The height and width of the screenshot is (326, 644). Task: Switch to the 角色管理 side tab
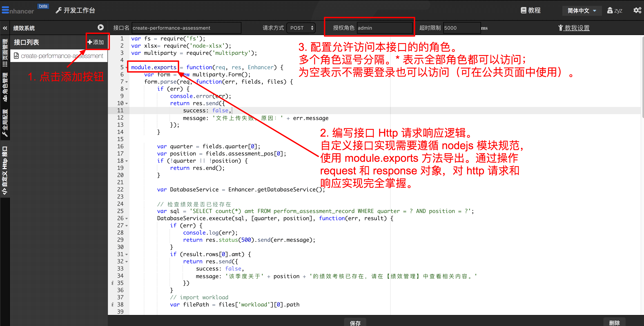5,87
